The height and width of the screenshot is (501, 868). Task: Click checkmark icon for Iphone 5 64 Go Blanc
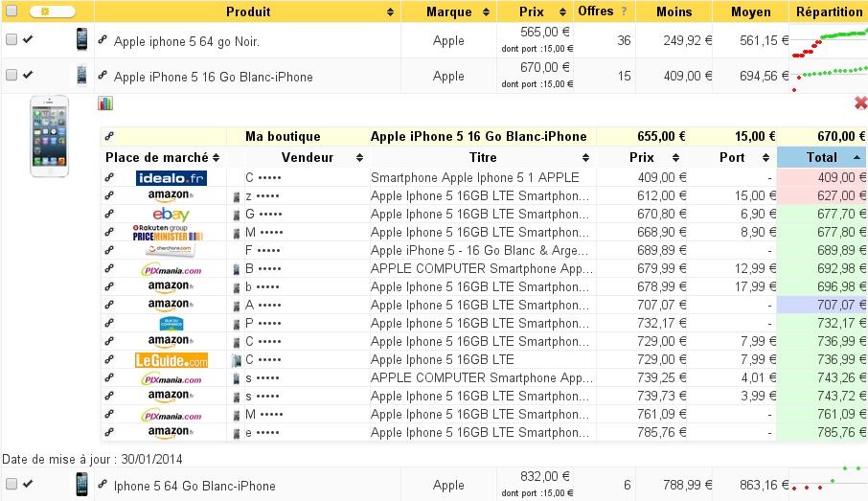(28, 484)
